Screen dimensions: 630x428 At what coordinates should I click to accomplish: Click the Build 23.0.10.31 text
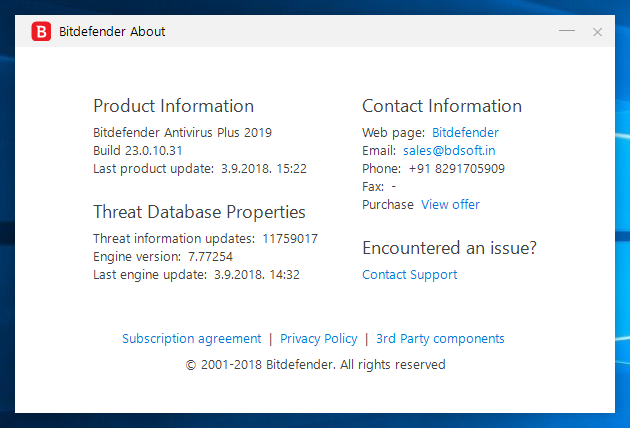138,150
